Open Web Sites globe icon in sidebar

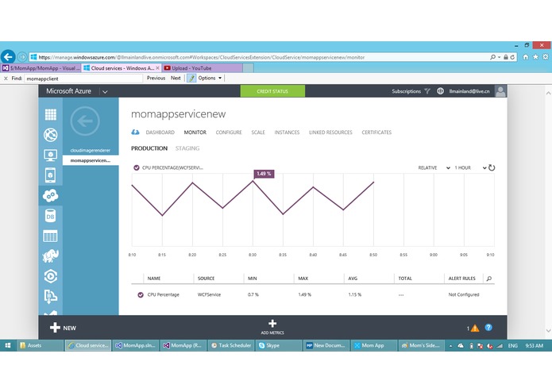point(50,135)
